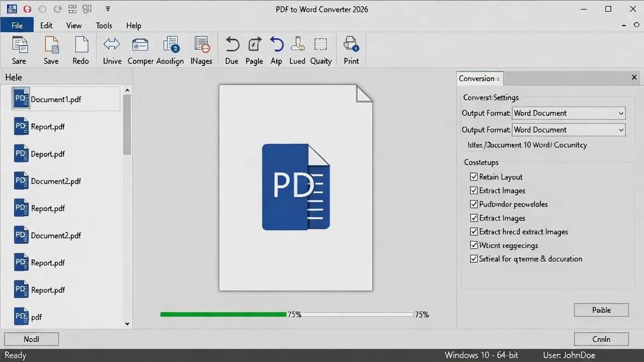The image size is (644, 362).
Task: Click the large PDF document preview
Action: point(296,188)
